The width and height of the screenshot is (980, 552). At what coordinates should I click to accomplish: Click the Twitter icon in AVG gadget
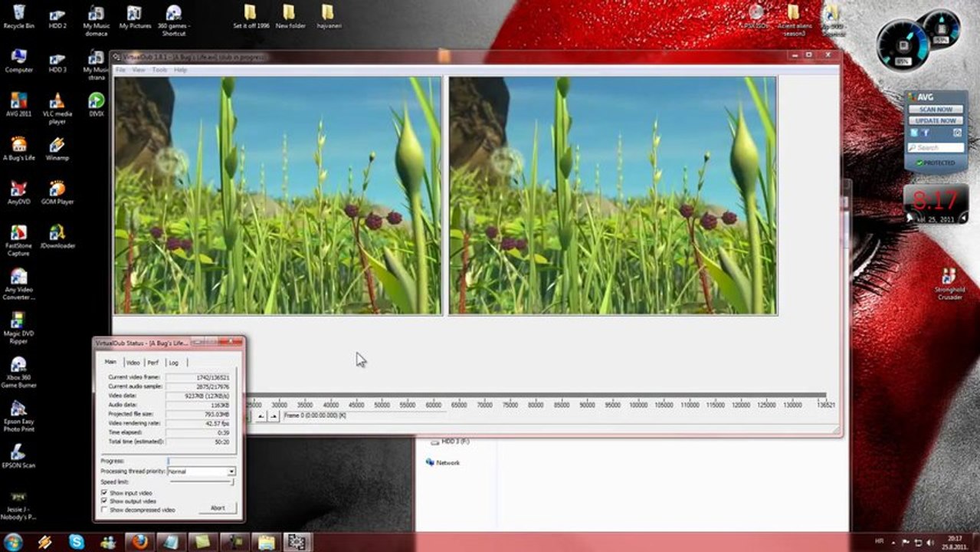coord(913,133)
